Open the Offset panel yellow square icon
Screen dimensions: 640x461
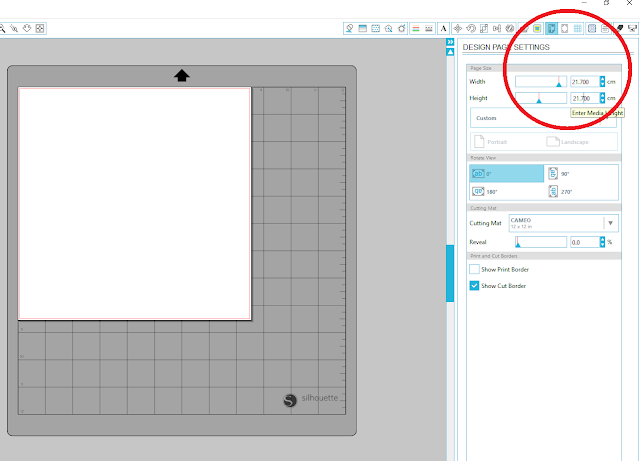(537, 28)
